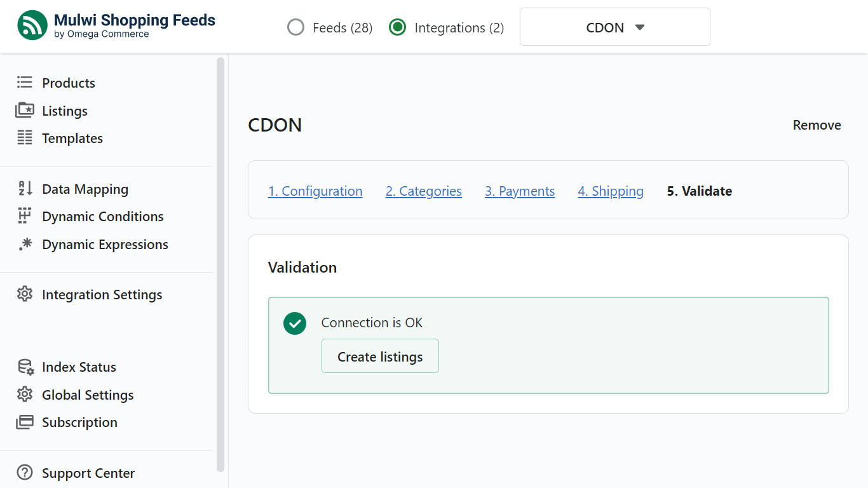This screenshot has width=868, height=488.
Task: Click the Listings folder-star icon
Action: pyautogui.click(x=25, y=111)
